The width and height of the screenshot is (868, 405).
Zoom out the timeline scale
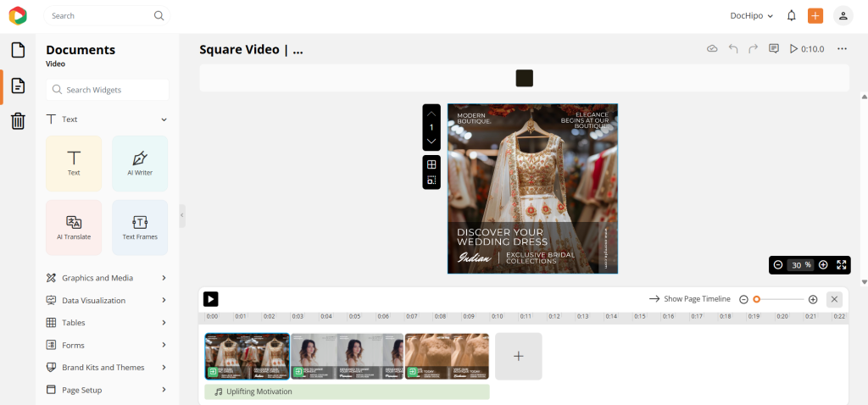pos(743,299)
